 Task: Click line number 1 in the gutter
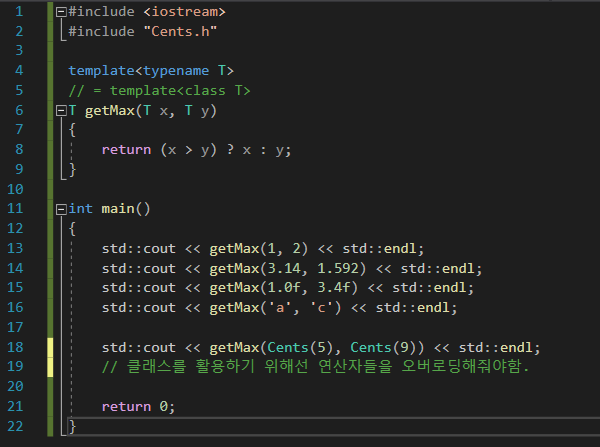tap(19, 11)
